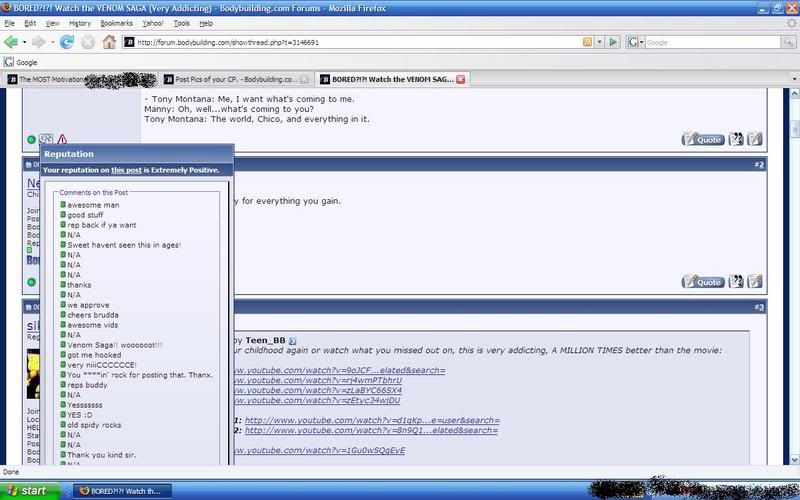Open the Yahoo! menu
Viewport: 800px width, 500px height.
pos(153,23)
